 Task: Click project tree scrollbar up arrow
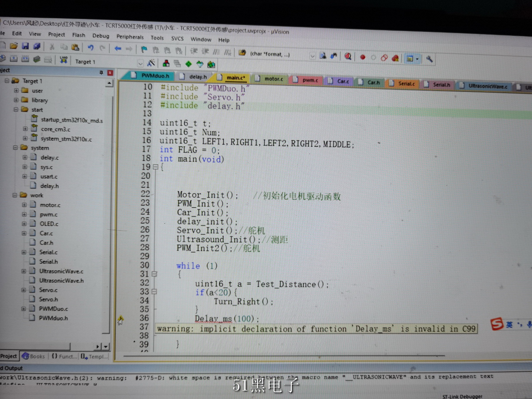109,83
